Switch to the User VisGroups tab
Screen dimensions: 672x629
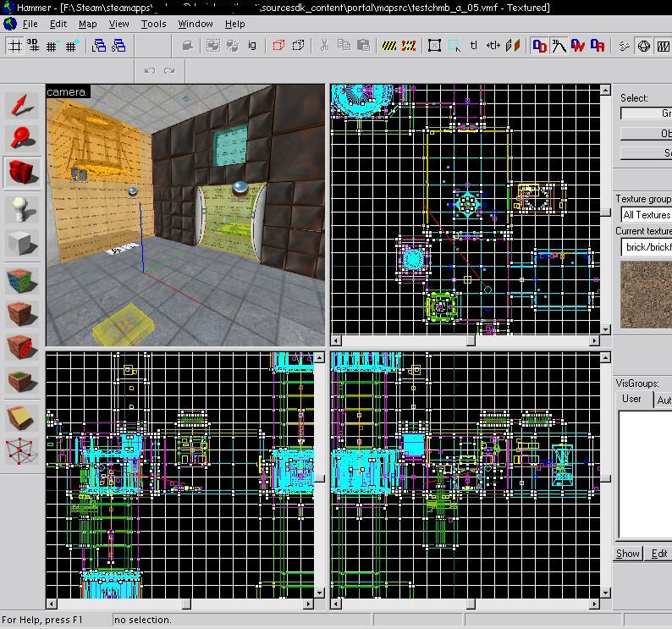click(x=631, y=400)
